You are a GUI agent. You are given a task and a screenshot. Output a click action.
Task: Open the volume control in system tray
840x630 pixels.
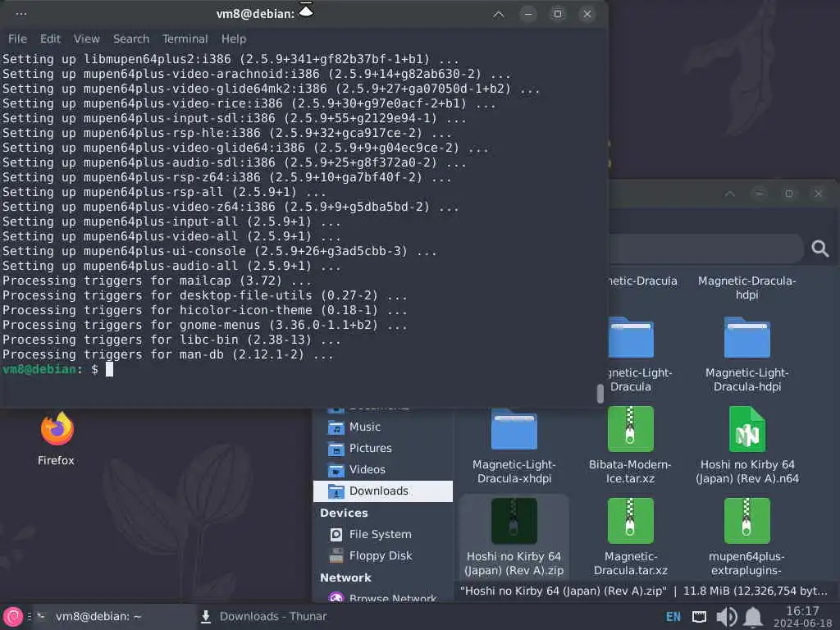[726, 617]
